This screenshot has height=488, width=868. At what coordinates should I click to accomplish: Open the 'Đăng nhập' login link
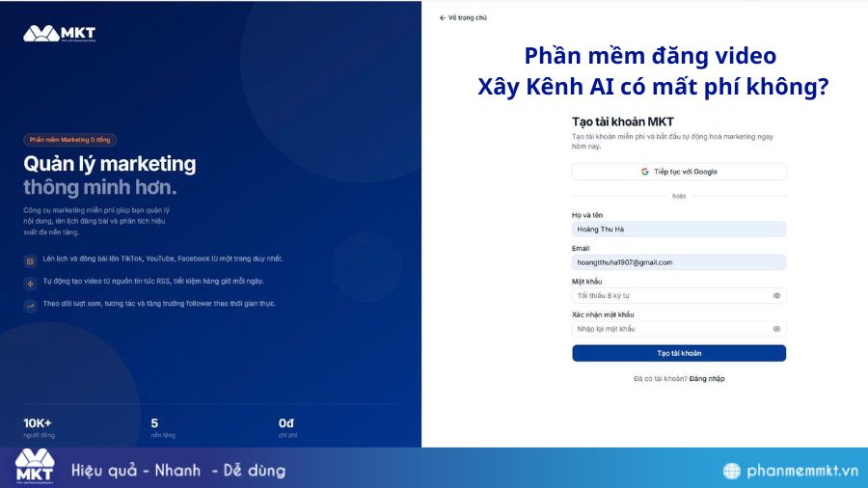tap(707, 378)
